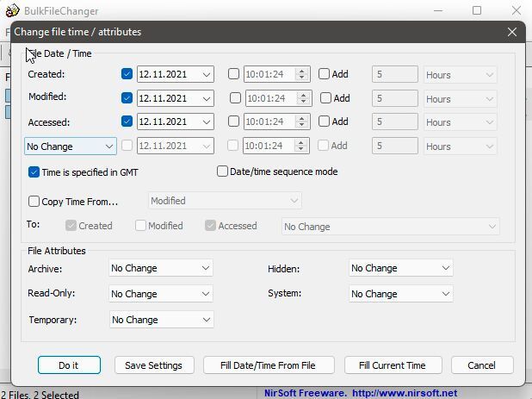Image resolution: width=532 pixels, height=399 pixels.
Task: Open the Archive attribute dropdown
Action: click(x=161, y=268)
